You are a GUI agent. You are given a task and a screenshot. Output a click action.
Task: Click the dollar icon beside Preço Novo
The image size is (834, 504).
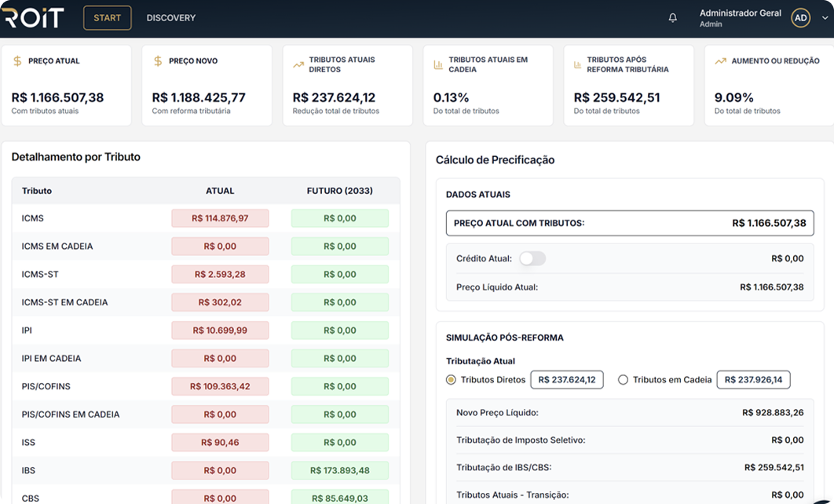click(158, 61)
